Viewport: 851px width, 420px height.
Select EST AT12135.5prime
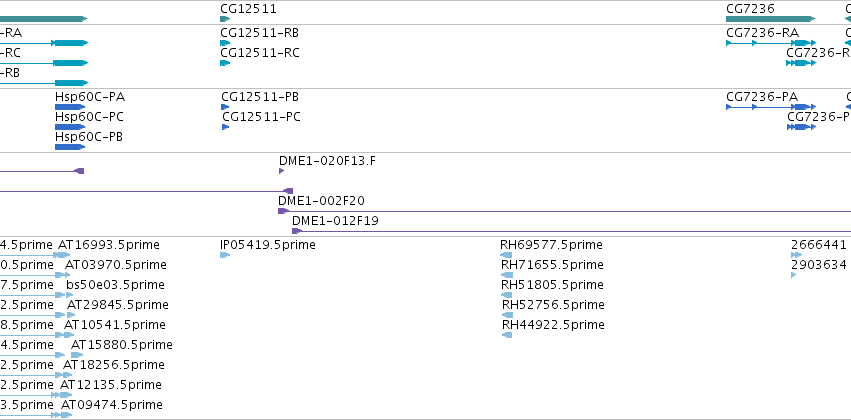[111, 385]
